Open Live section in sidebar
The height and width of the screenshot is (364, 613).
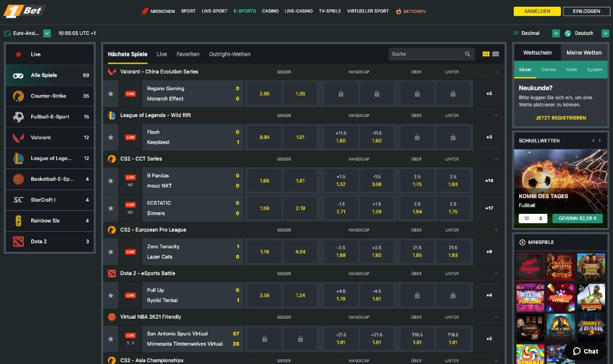50,55
